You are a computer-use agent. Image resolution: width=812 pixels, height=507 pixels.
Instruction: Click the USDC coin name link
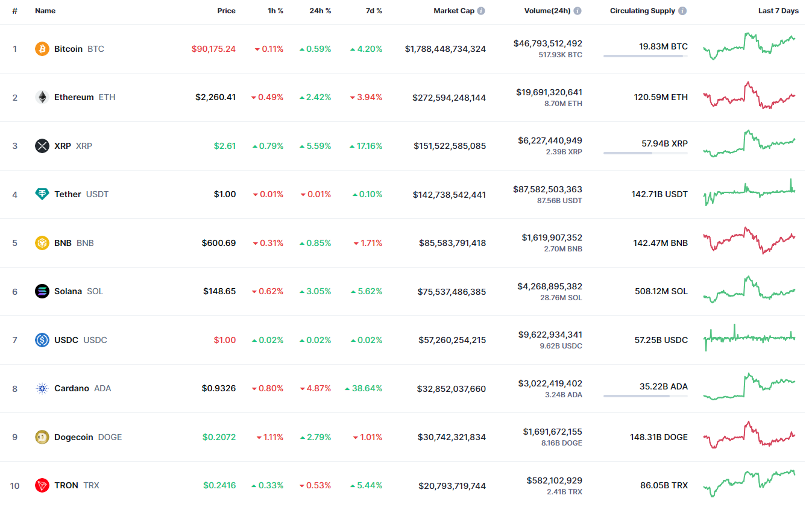pyautogui.click(x=66, y=340)
